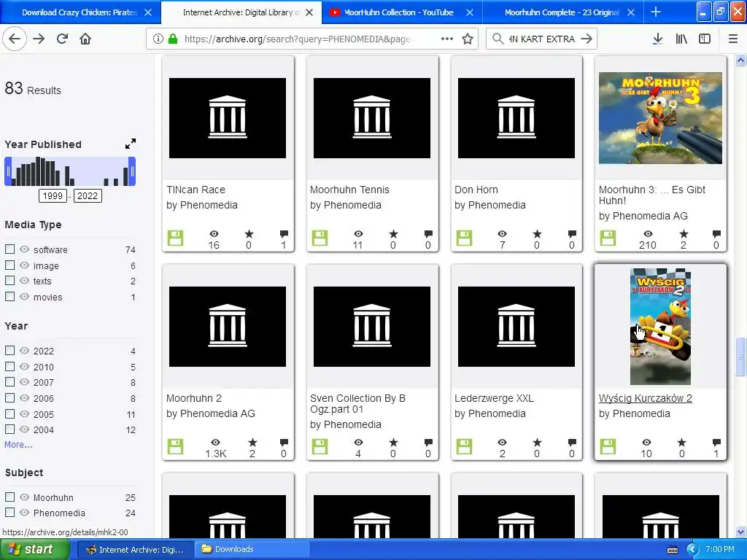The height and width of the screenshot is (560, 747).
Task: Click review bubble on Wyścig Kurczaków 2 card
Action: click(x=716, y=443)
